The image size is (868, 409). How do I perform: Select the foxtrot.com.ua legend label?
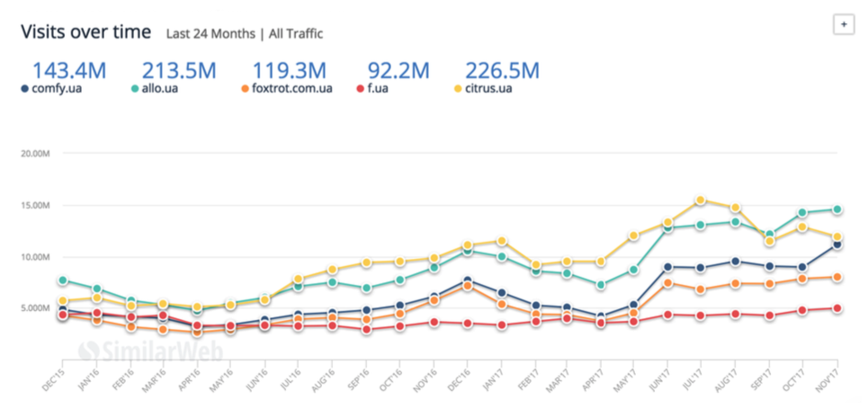coord(292,89)
